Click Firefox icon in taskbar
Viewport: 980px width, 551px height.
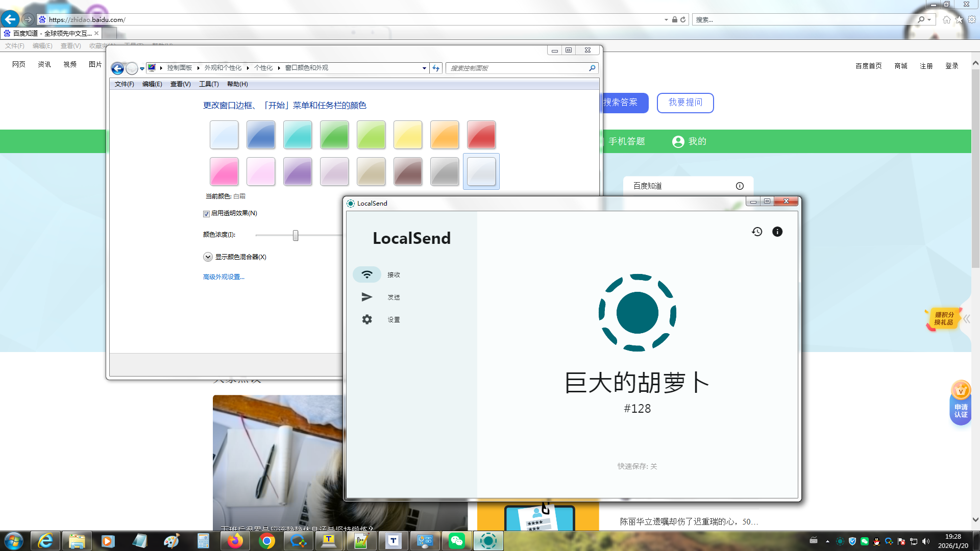click(x=235, y=541)
